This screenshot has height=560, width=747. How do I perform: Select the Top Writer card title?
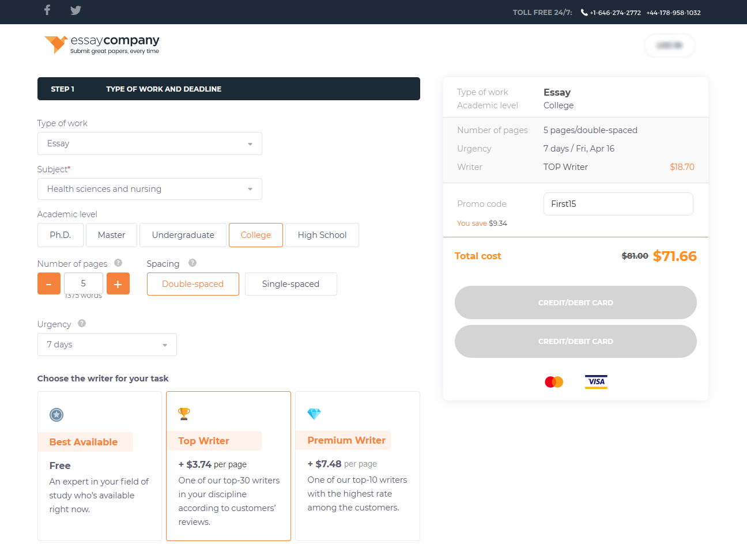203,441
